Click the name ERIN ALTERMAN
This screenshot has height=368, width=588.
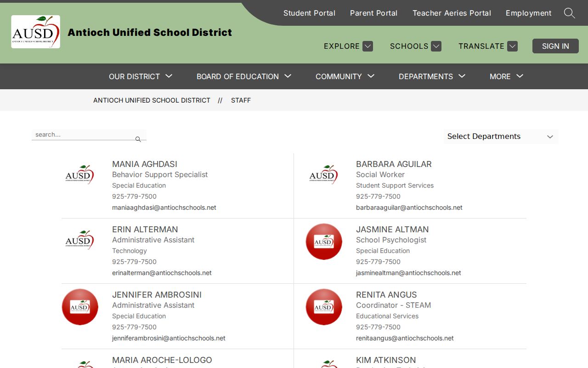click(x=145, y=230)
